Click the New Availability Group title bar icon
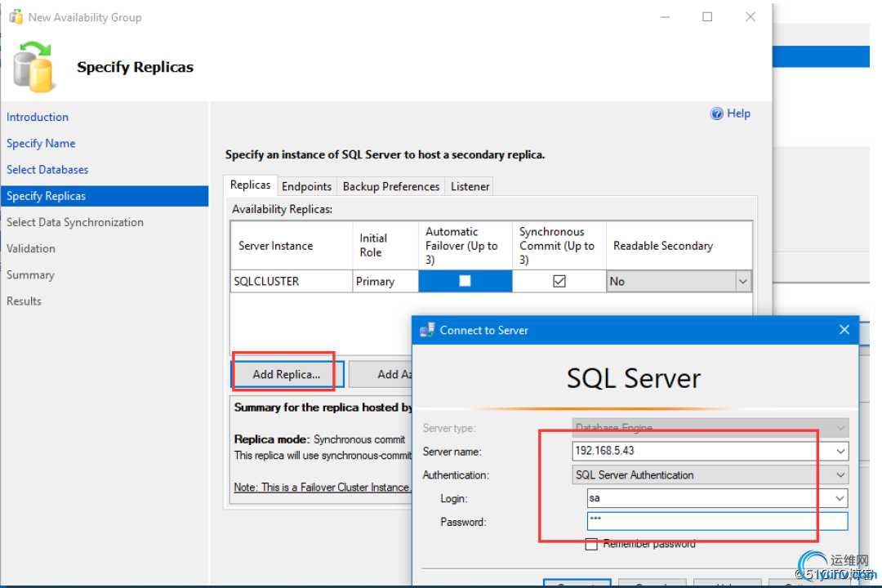This screenshot has width=882, height=588. pos(16,17)
